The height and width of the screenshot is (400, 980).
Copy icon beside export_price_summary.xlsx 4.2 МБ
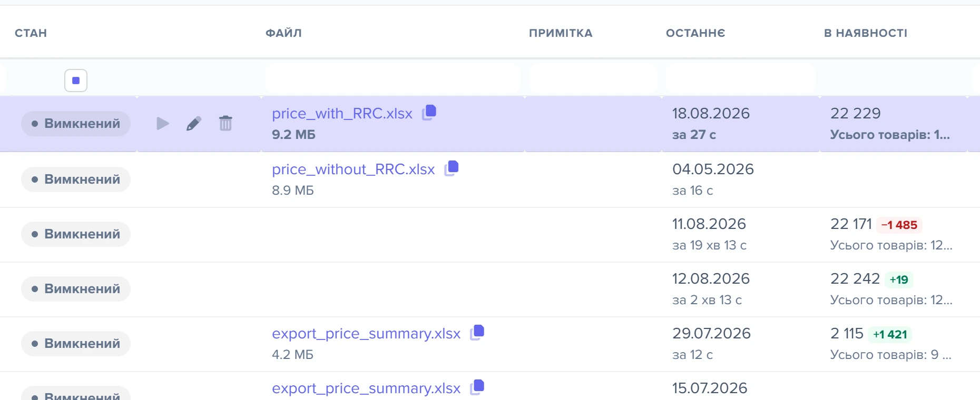477,332
